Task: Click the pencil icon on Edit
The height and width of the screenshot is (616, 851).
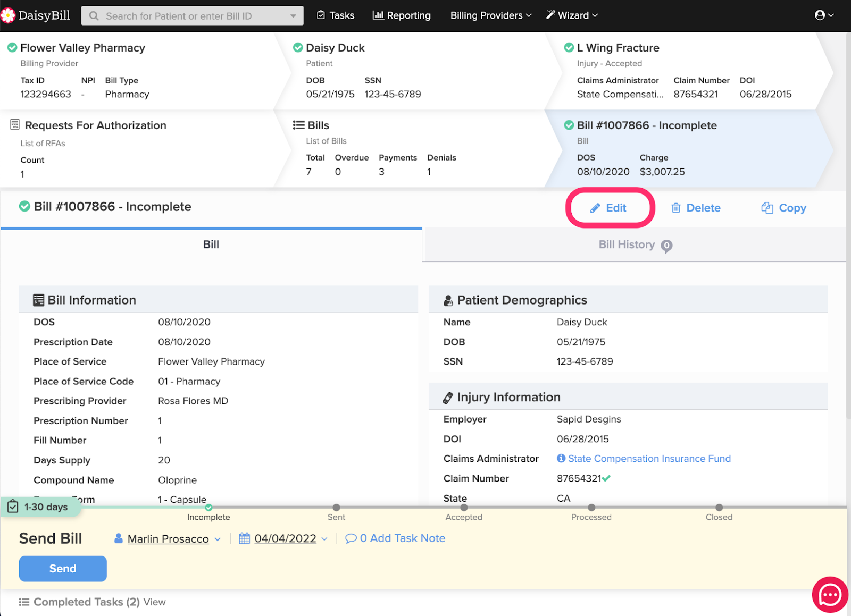Action: pos(595,208)
